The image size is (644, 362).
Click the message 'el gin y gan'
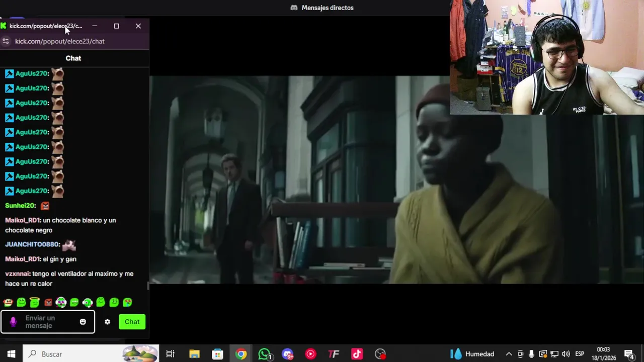(x=59, y=259)
